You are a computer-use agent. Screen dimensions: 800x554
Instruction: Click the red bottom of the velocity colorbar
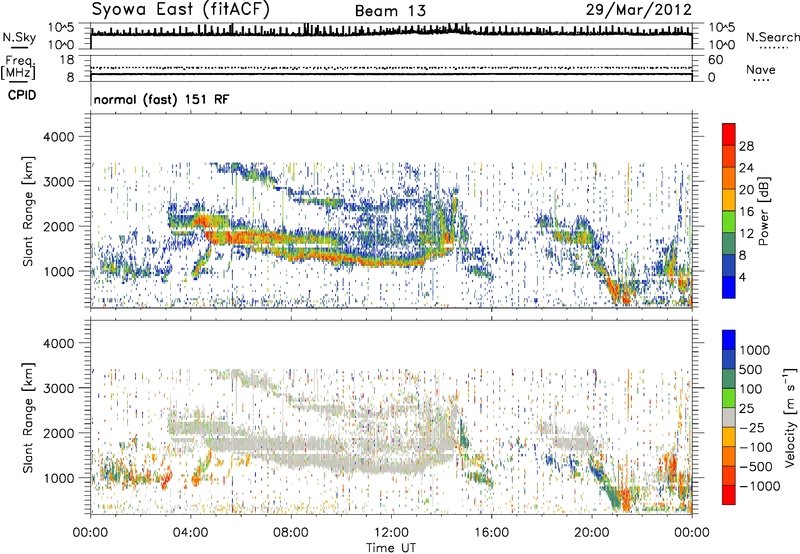point(729,495)
